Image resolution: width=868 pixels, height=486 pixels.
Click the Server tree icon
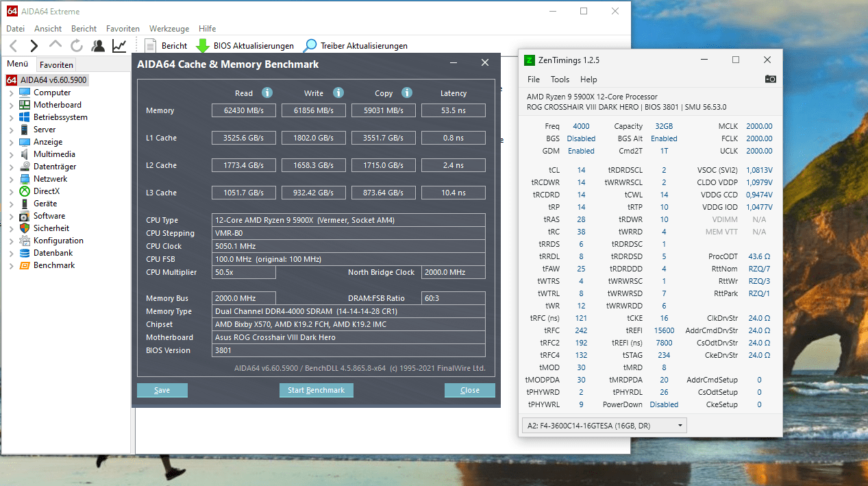click(25, 130)
